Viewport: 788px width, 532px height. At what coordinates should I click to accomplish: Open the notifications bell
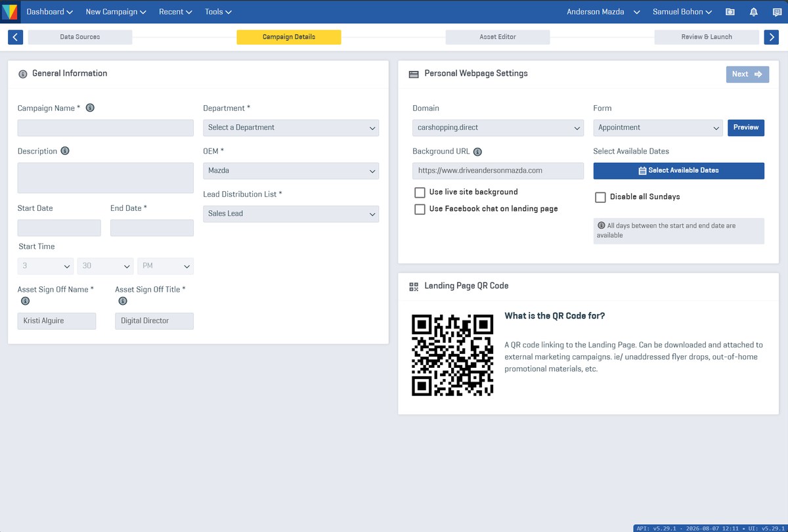point(753,12)
